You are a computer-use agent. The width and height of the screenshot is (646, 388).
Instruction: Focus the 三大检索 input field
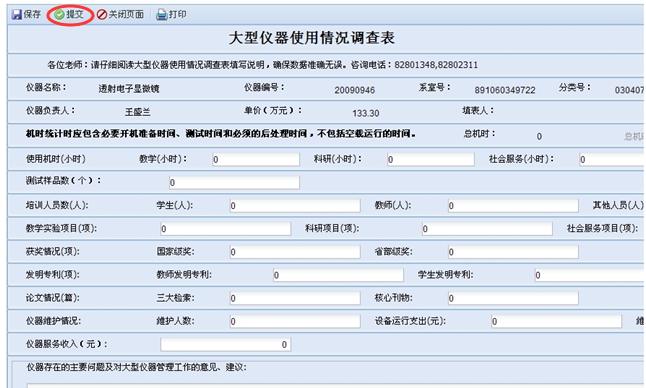[295, 298]
